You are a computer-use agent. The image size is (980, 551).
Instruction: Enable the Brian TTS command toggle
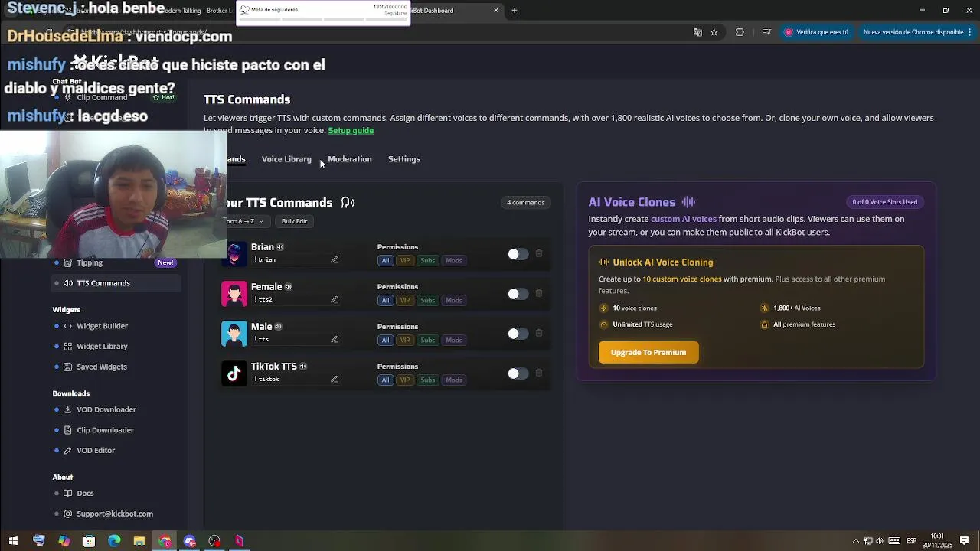(x=518, y=254)
